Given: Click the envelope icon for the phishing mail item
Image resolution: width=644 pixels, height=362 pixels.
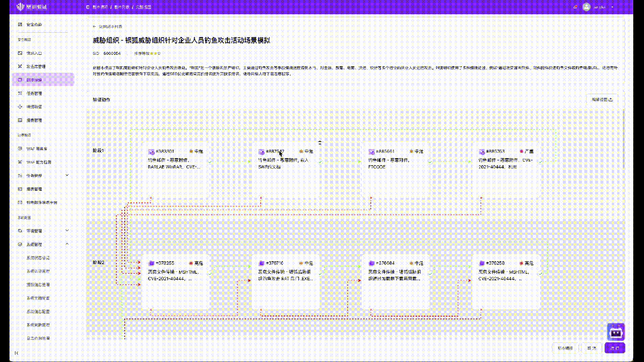Looking at the screenshot, I should 20,202.
